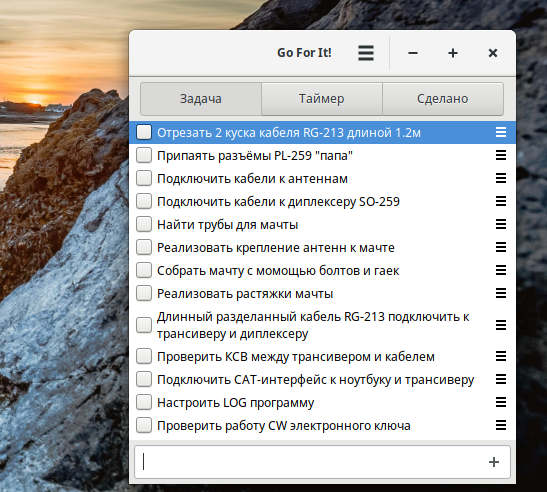The image size is (547, 492).
Task: Click drag handle for 'Подключить CAT-интерфейс' task
Action: tap(501, 379)
